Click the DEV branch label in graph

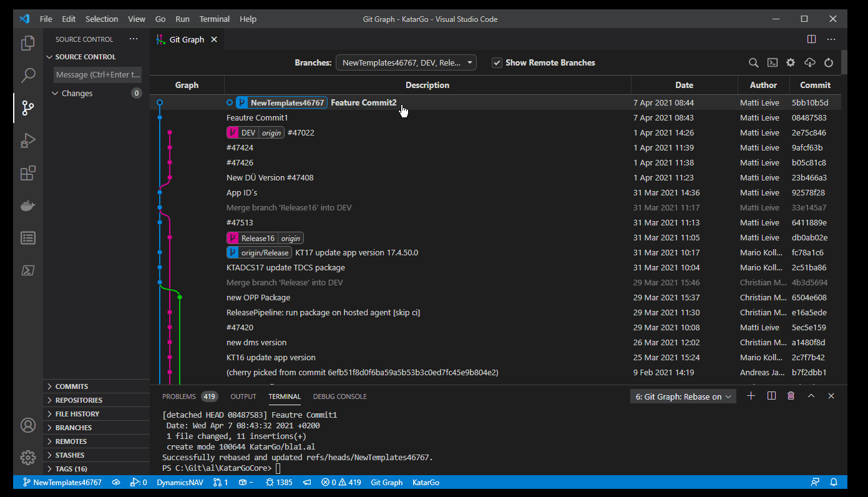[x=255, y=132]
